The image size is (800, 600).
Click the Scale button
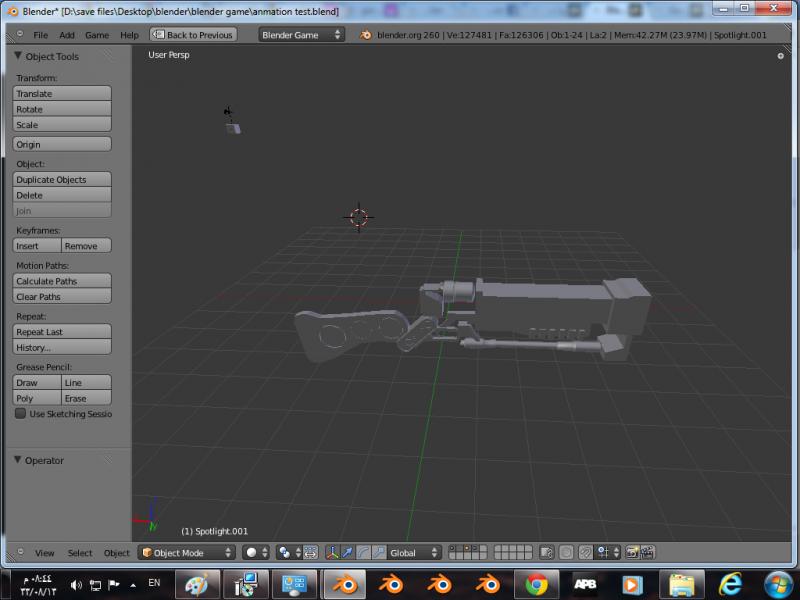pyautogui.click(x=62, y=124)
